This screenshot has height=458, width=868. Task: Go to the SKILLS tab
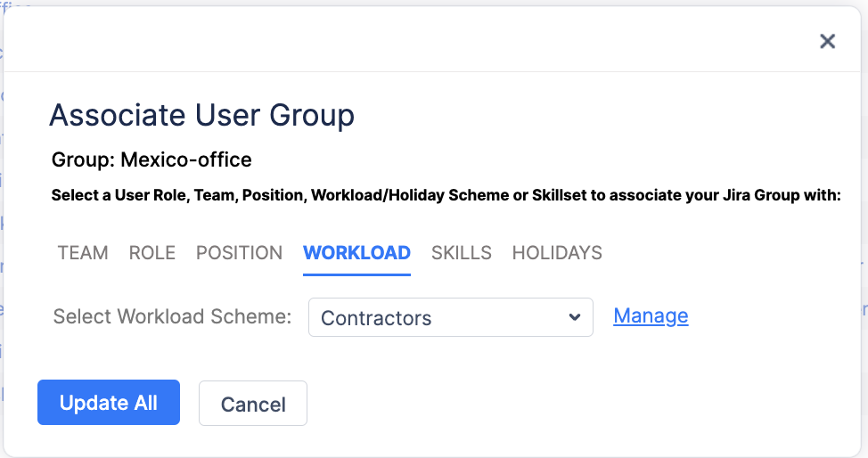coord(461,253)
